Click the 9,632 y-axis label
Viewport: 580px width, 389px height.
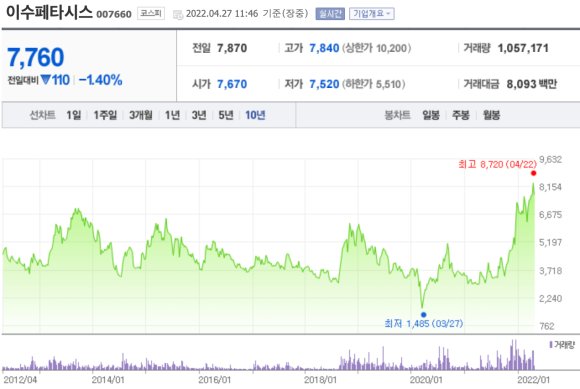(550, 159)
